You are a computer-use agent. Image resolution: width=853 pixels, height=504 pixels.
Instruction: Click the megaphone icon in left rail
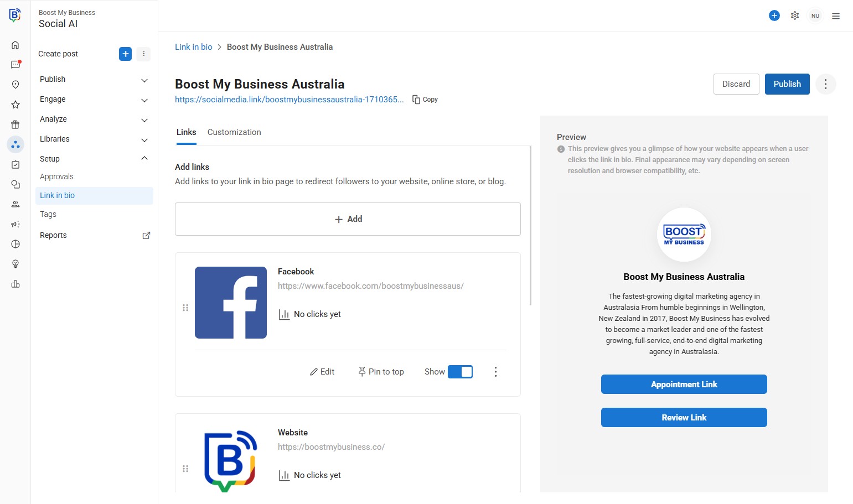tap(15, 224)
